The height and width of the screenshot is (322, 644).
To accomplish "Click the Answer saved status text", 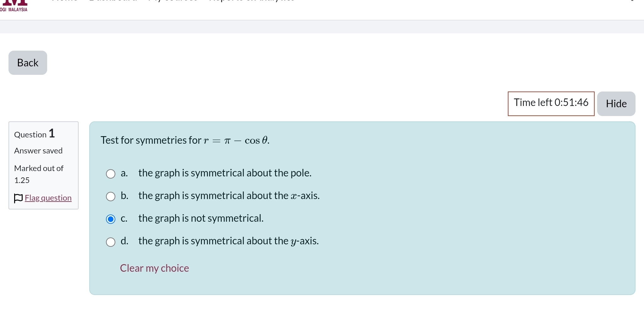I will click(x=38, y=151).
